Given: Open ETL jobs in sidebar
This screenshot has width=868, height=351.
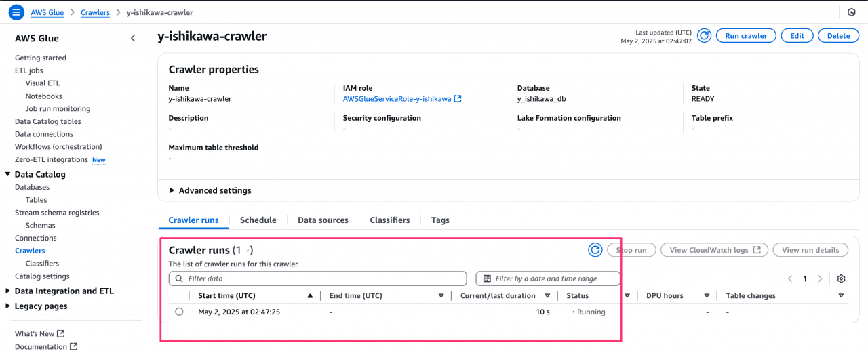Looking at the screenshot, I should [x=29, y=70].
